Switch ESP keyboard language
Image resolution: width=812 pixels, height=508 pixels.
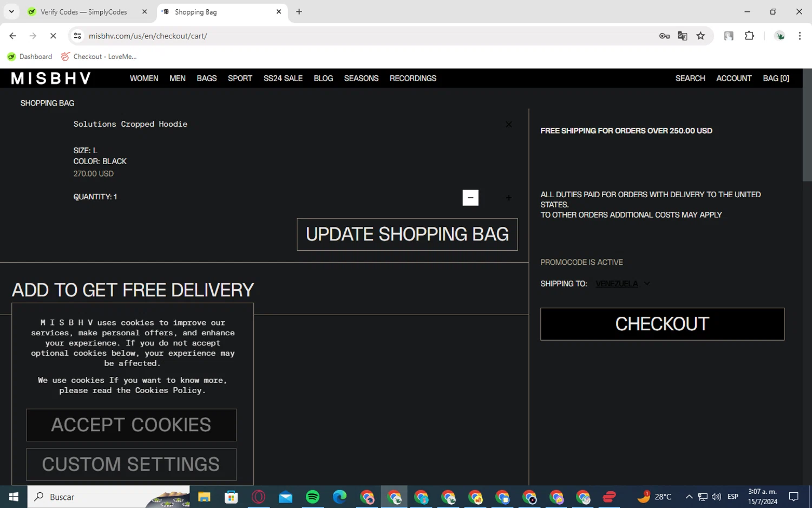coord(733,497)
